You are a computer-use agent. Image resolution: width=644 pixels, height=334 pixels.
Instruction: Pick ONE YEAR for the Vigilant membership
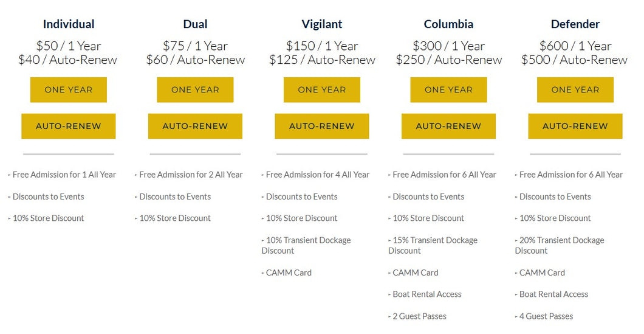tap(322, 89)
